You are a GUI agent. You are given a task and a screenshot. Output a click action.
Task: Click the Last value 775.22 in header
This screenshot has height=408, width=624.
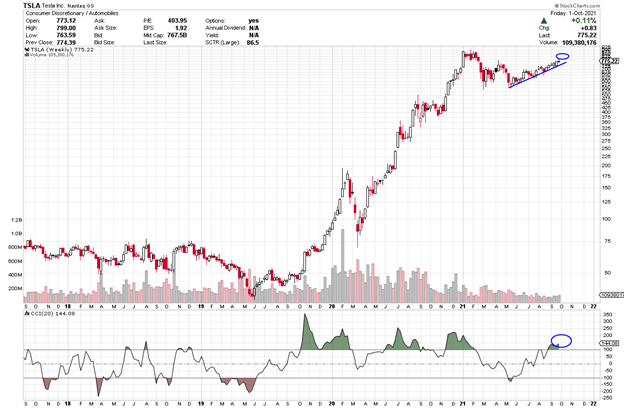587,35
